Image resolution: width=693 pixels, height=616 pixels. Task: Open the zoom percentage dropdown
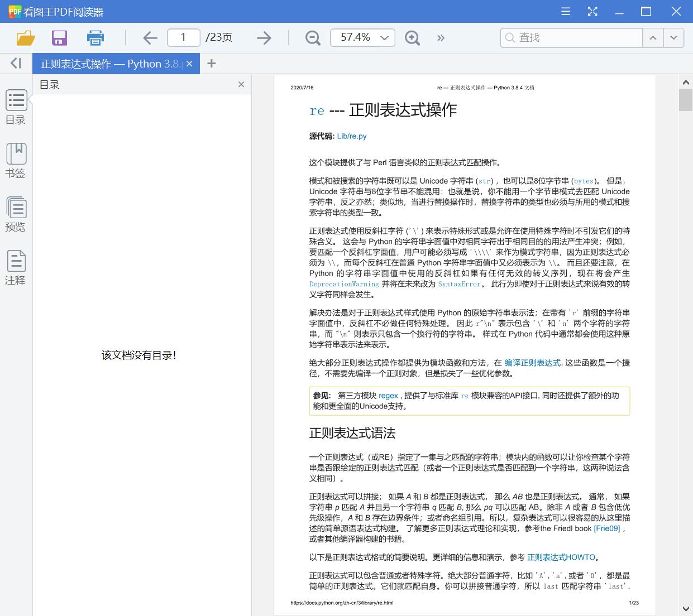click(384, 37)
